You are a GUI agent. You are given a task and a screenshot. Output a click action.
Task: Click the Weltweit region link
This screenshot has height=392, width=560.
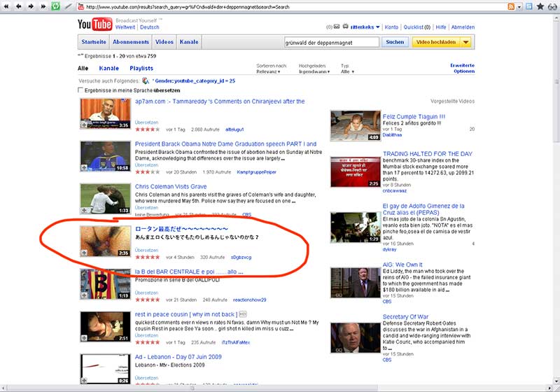[x=125, y=27]
